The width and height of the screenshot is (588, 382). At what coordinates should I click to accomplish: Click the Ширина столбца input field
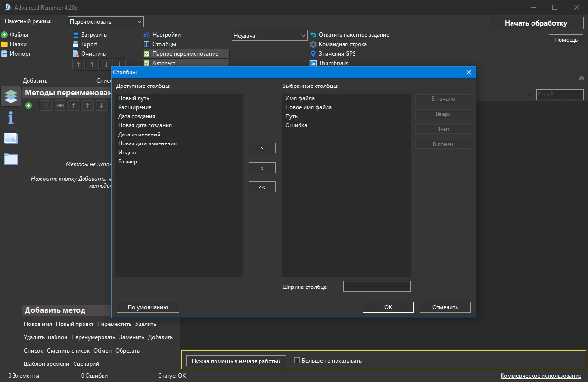[x=376, y=286]
